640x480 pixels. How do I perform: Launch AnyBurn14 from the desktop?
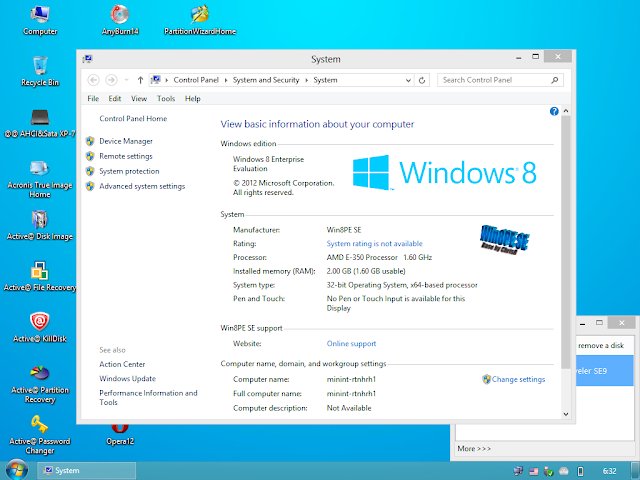click(120, 20)
